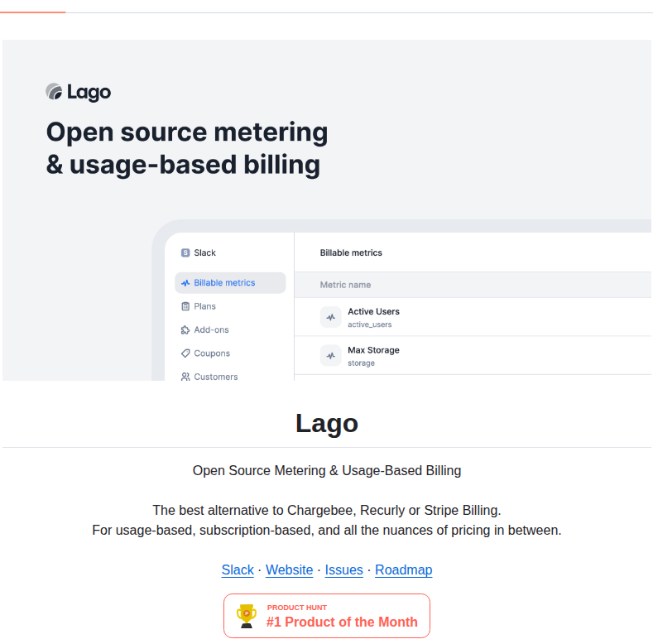This screenshot has width=653, height=644.
Task: Select the "Coupons" sidebar label
Action: point(212,353)
